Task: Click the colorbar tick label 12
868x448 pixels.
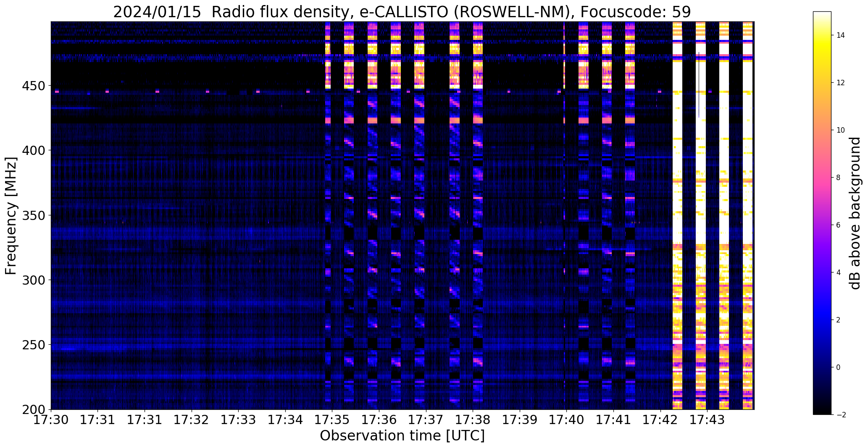Action: click(x=841, y=83)
